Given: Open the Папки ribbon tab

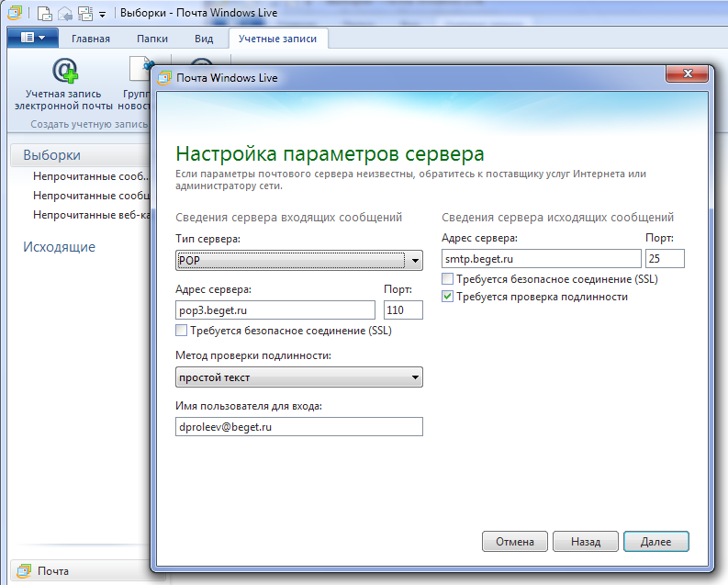Looking at the screenshot, I should coord(152,39).
